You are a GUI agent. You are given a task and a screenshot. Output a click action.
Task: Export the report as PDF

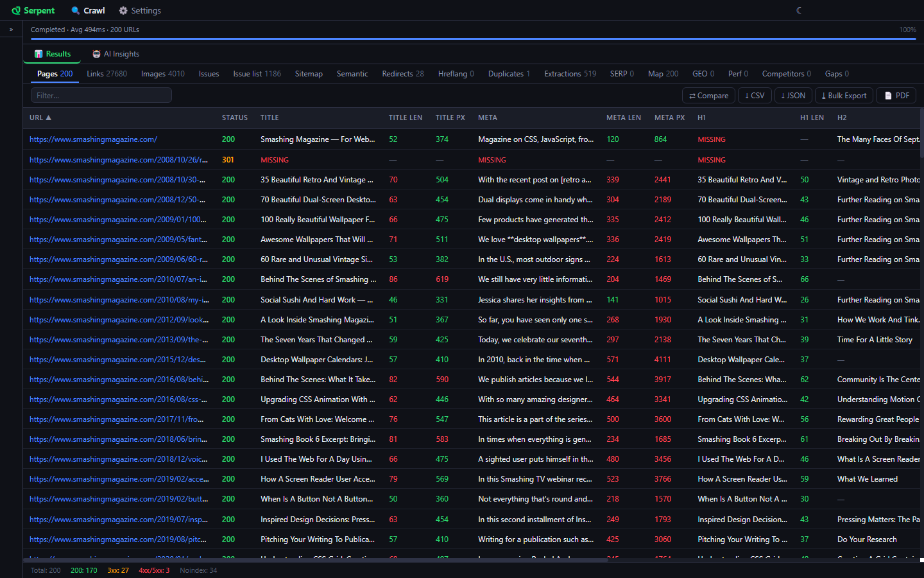tap(896, 96)
